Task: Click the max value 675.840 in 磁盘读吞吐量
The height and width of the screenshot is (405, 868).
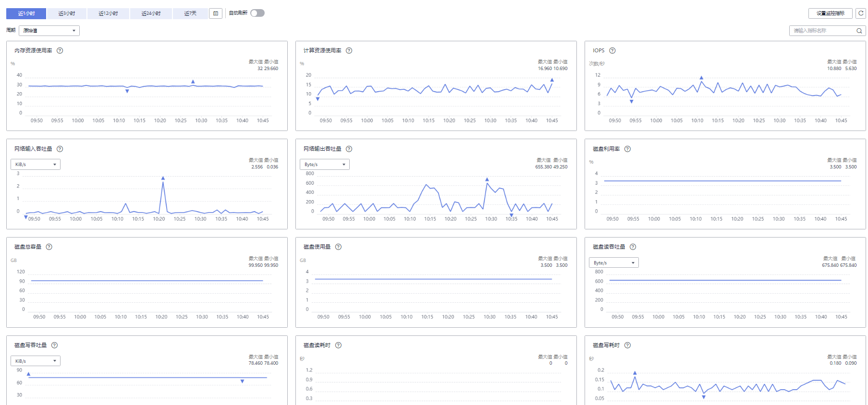Action: (x=831, y=265)
